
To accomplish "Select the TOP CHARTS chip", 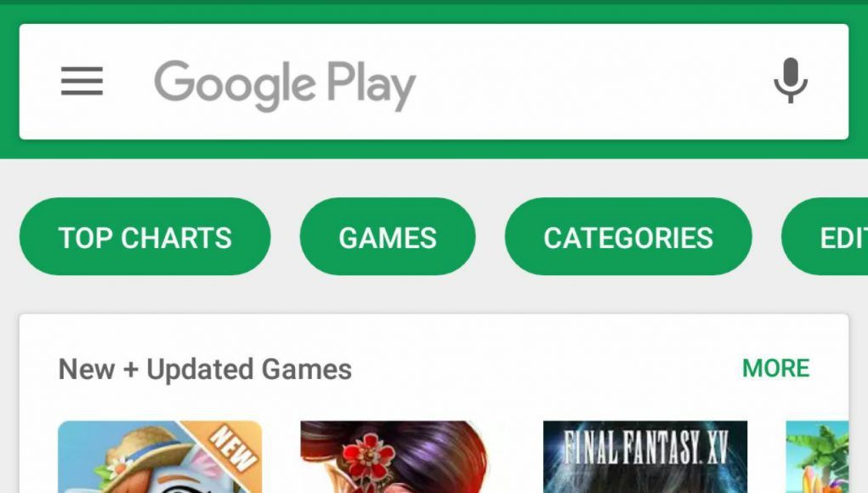I will click(x=145, y=237).
